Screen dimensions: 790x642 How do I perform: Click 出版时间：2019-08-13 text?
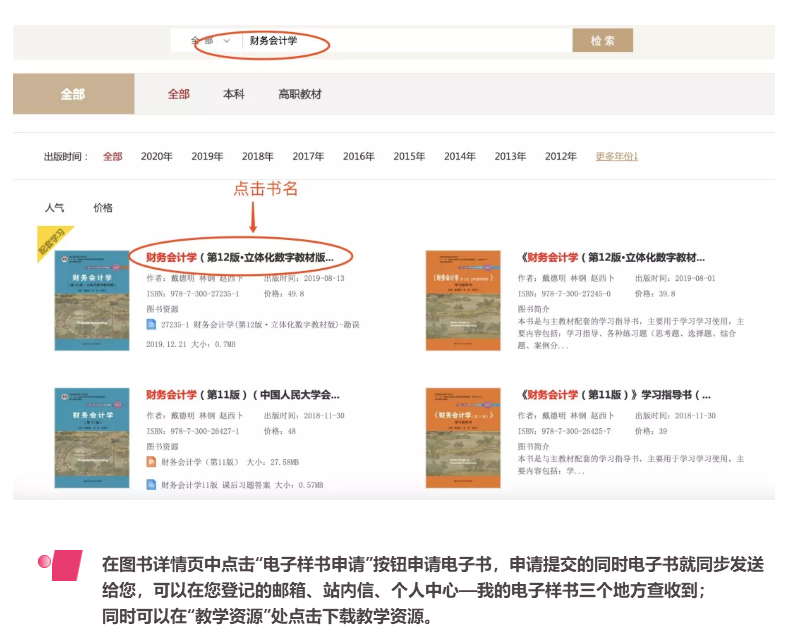pos(304,278)
